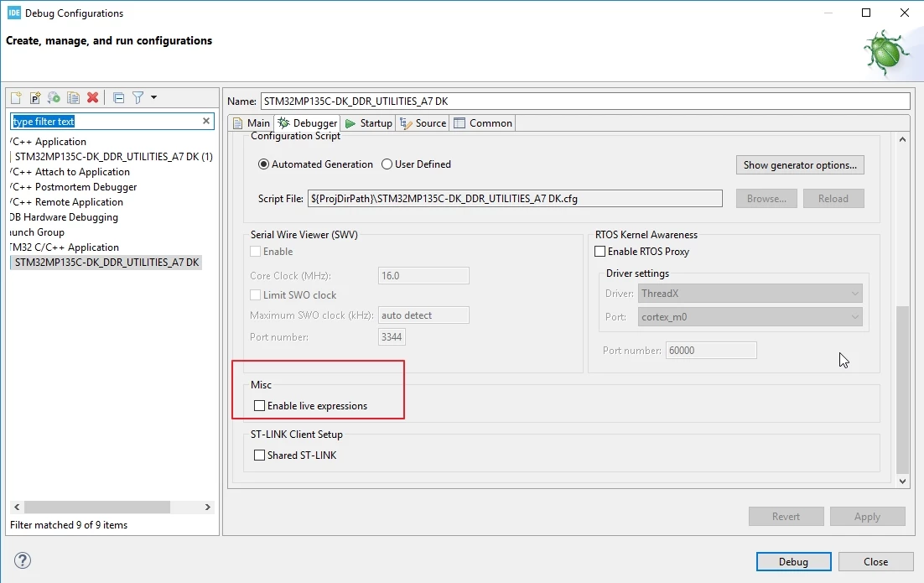Click the Show generator options button
Screen dimensions: 924x583
point(800,165)
